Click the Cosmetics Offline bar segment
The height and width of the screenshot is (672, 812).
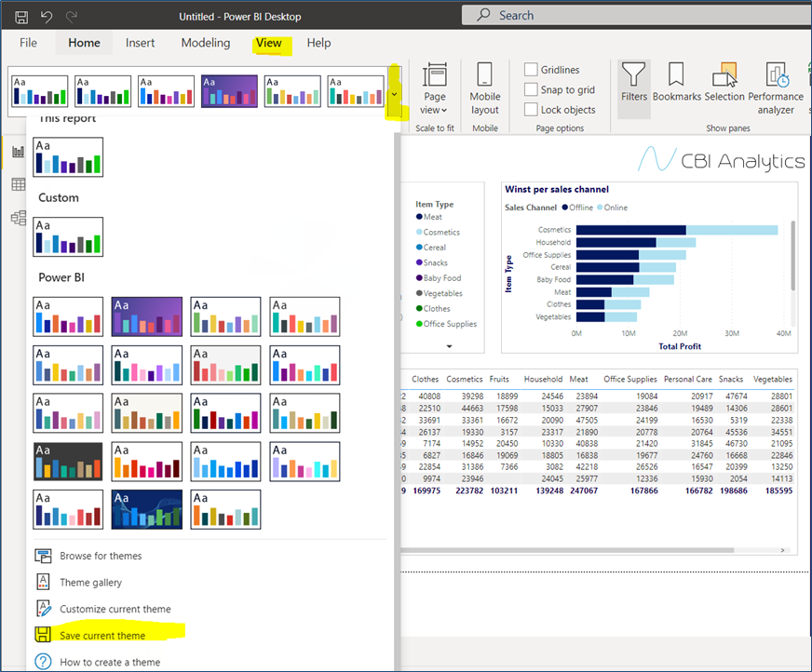pos(630,230)
